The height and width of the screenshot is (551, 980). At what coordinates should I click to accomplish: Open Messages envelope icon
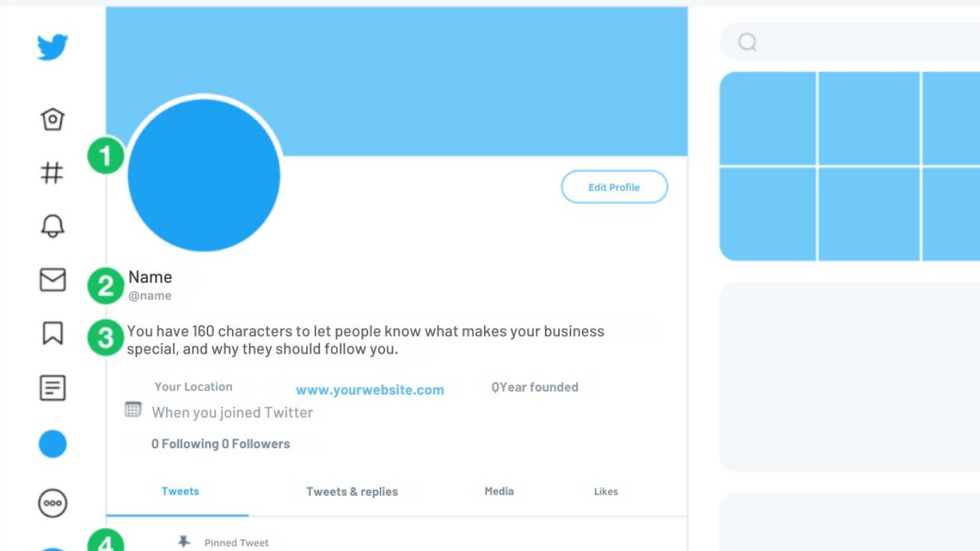(52, 280)
